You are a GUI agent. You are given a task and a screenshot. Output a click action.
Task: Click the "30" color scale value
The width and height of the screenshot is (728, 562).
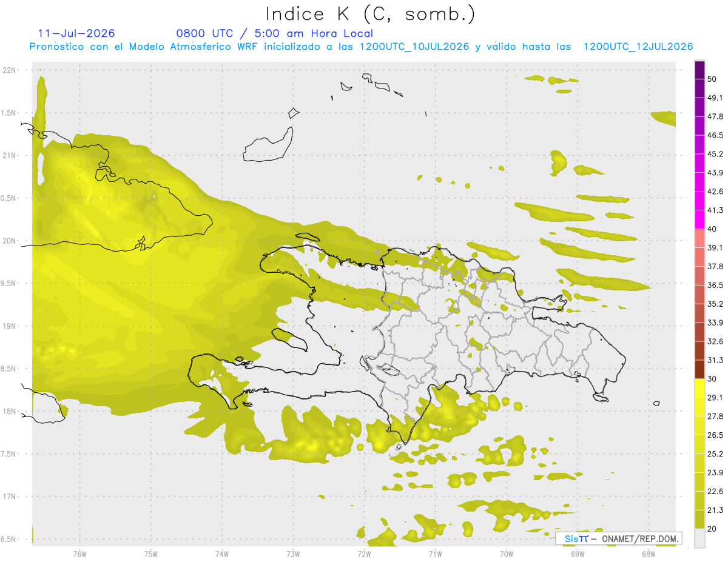pyautogui.click(x=712, y=379)
